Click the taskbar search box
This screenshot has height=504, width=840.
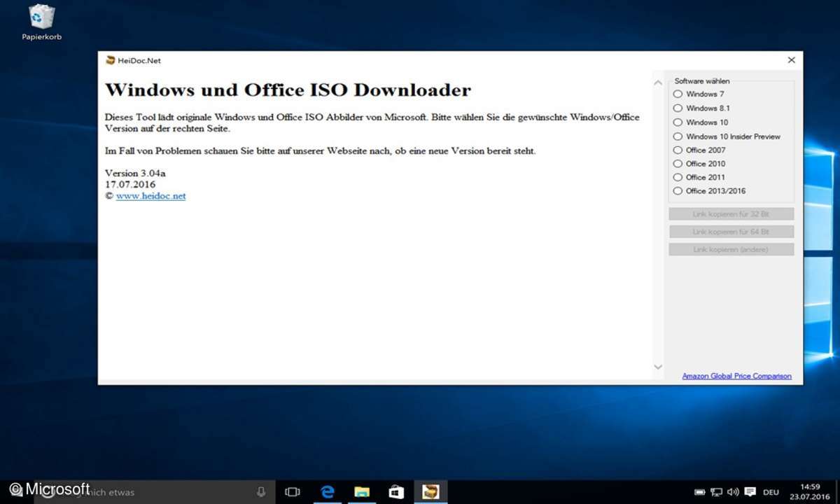(154, 492)
